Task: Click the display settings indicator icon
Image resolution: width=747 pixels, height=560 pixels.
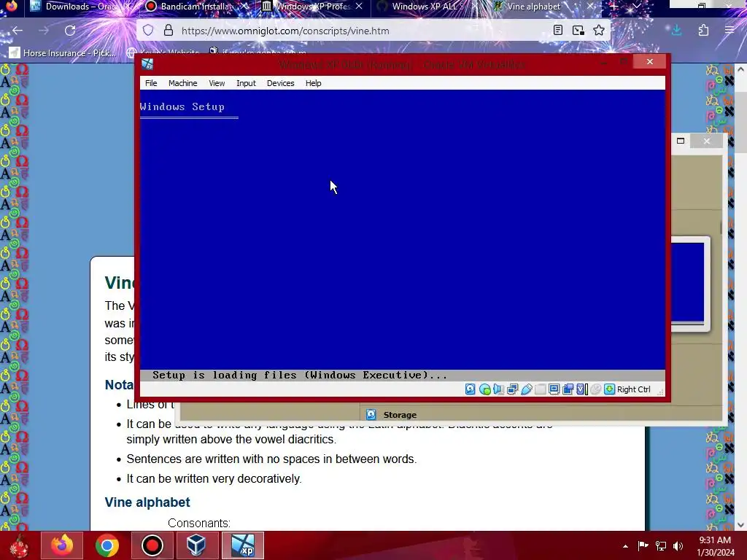Action: [554, 389]
